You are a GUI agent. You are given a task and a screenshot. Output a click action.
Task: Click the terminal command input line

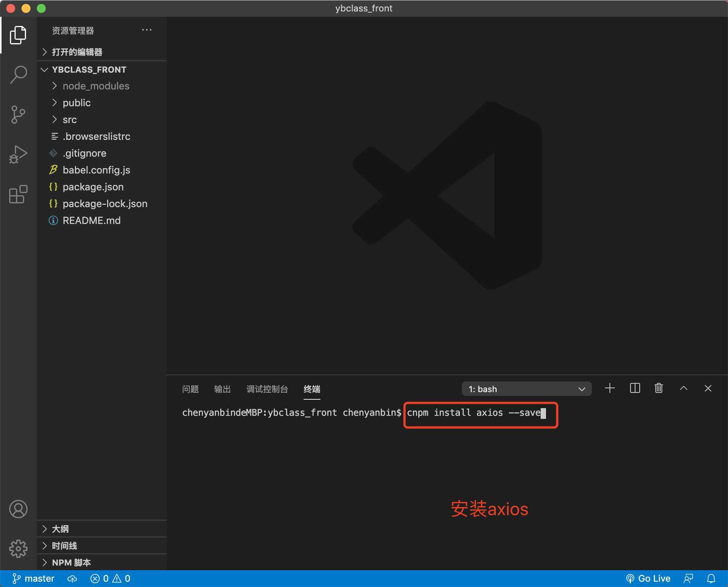click(x=476, y=413)
